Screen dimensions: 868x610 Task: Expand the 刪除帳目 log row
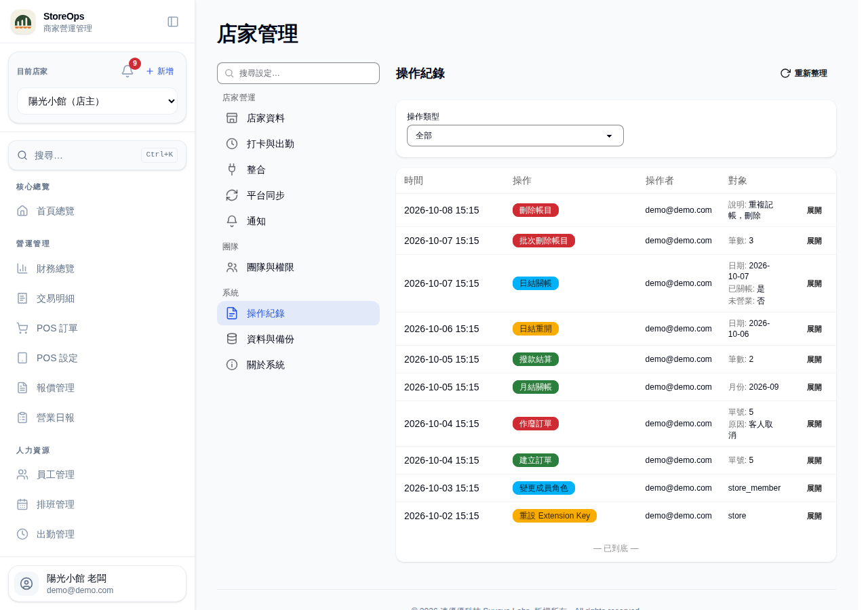pyautogui.click(x=814, y=210)
